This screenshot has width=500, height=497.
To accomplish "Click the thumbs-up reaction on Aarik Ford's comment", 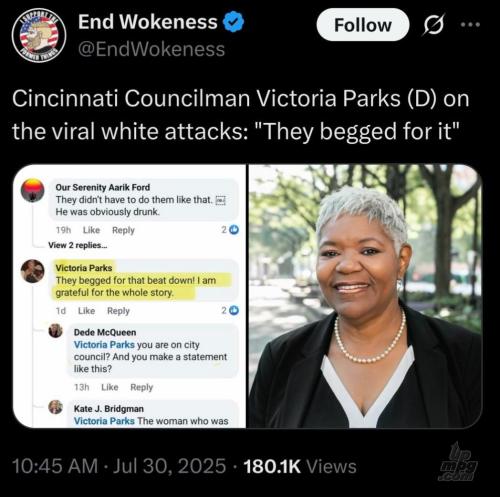I will [234, 230].
